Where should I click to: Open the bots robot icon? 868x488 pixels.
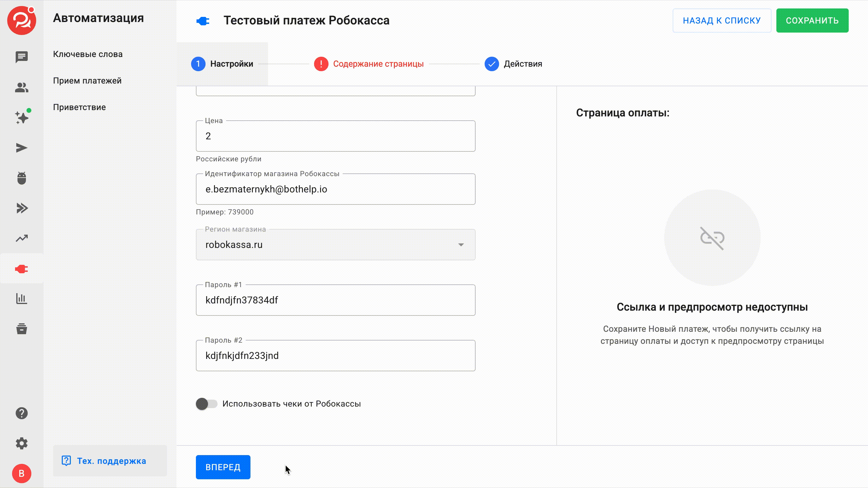22,178
